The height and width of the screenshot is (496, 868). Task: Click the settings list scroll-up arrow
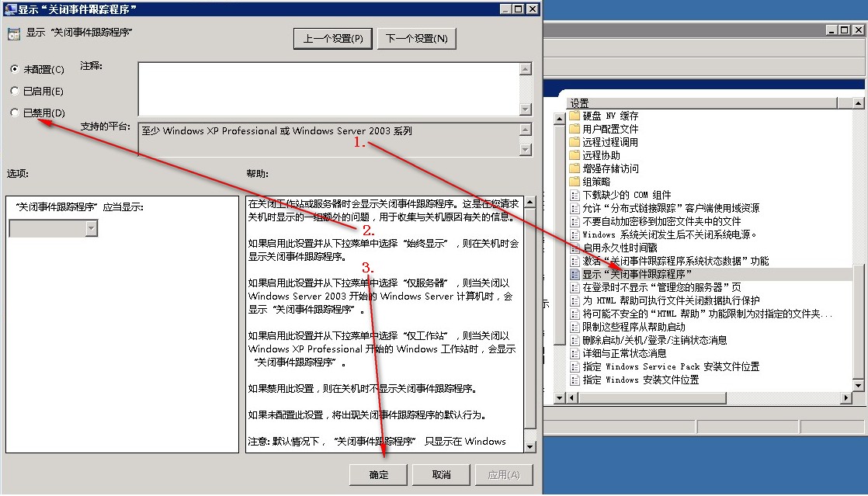tap(858, 103)
